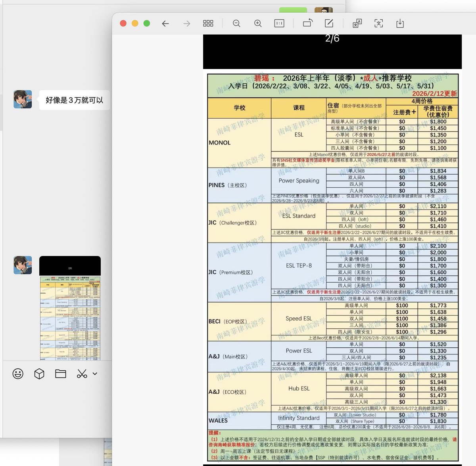This screenshot has height=466, width=476.
Task: Click the Speed ESL course cell
Action: pyautogui.click(x=299, y=318)
